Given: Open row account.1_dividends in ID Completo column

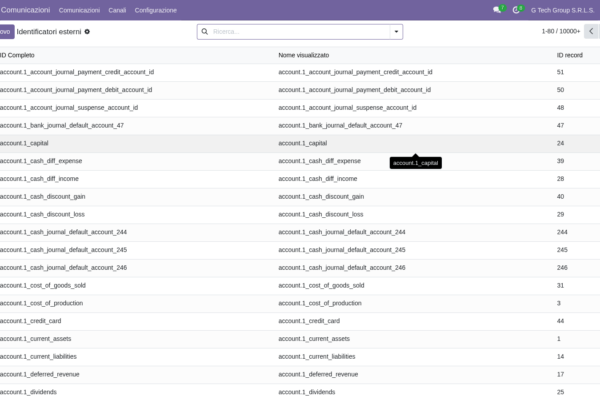Looking at the screenshot, I should [28, 392].
